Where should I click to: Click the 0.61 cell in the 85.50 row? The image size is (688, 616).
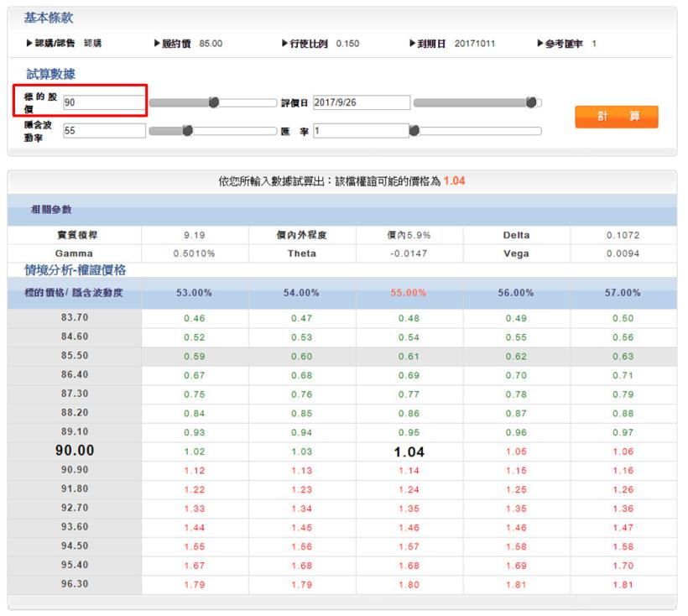click(409, 357)
